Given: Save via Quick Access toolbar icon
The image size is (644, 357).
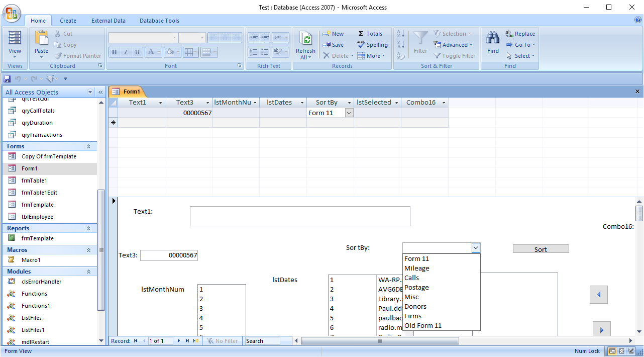Looking at the screenshot, I should coord(7,78).
